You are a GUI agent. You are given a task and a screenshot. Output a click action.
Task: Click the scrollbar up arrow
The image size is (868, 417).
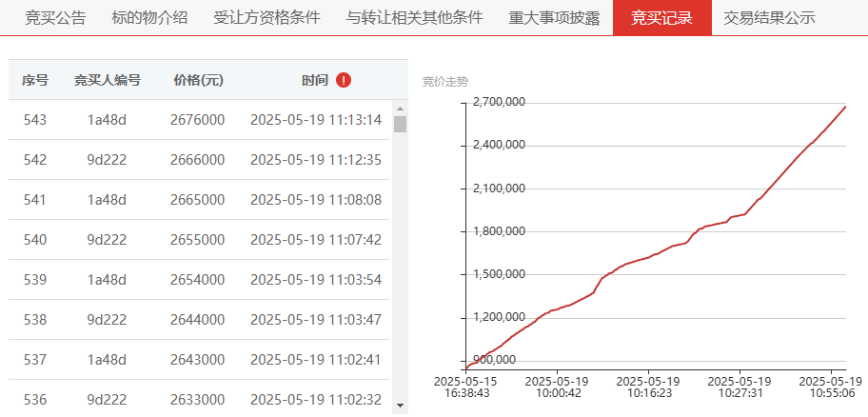click(x=401, y=109)
